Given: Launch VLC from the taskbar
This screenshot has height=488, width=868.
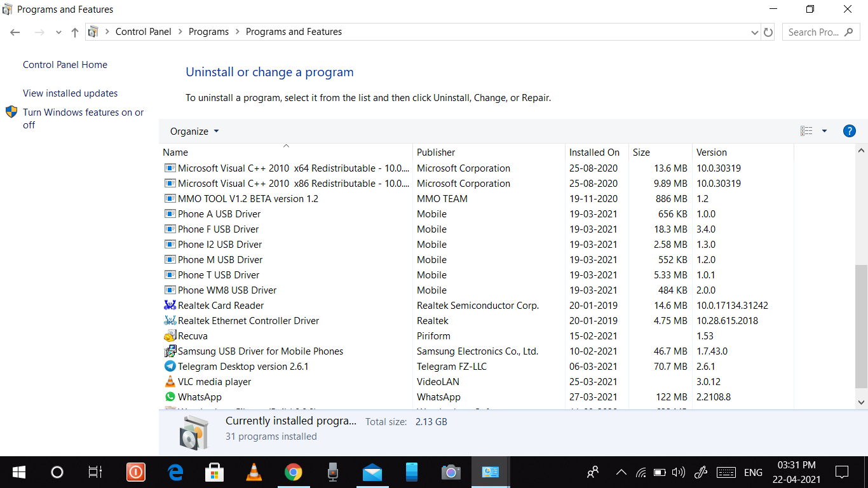Looking at the screenshot, I should [254, 472].
